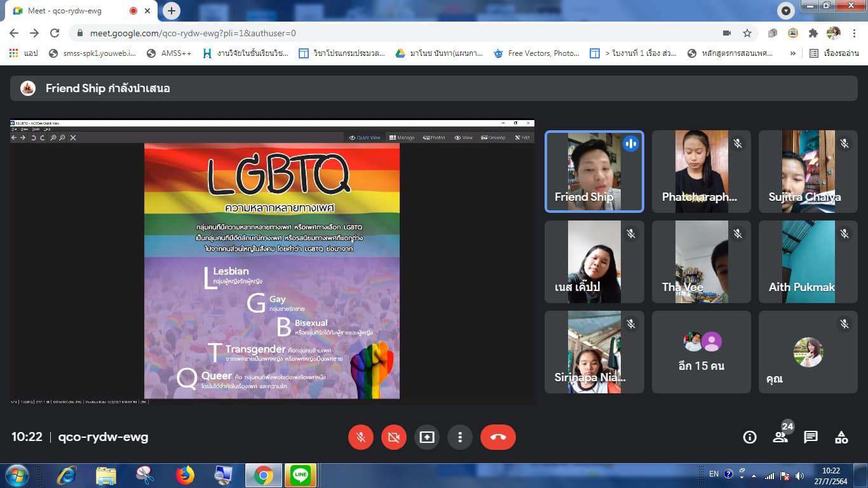This screenshot has height=488, width=868.
Task: Select the Meet qco-rydw-ewg browser tab
Action: (x=70, y=11)
